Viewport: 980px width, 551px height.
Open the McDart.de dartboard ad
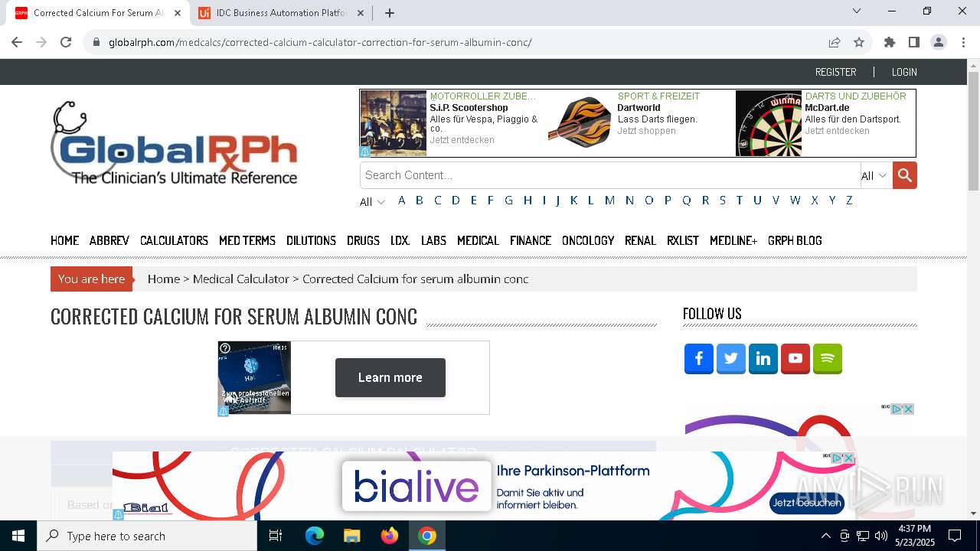pos(825,123)
